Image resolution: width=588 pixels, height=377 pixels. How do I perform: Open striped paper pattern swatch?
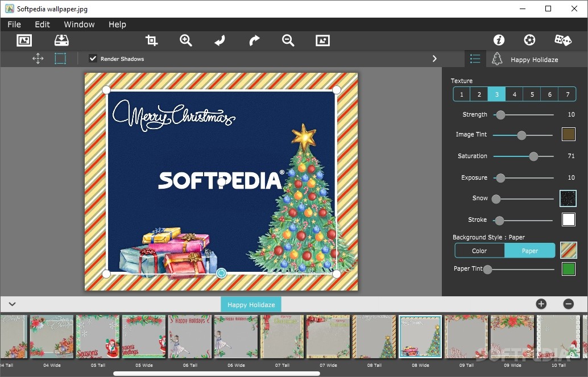coord(569,250)
